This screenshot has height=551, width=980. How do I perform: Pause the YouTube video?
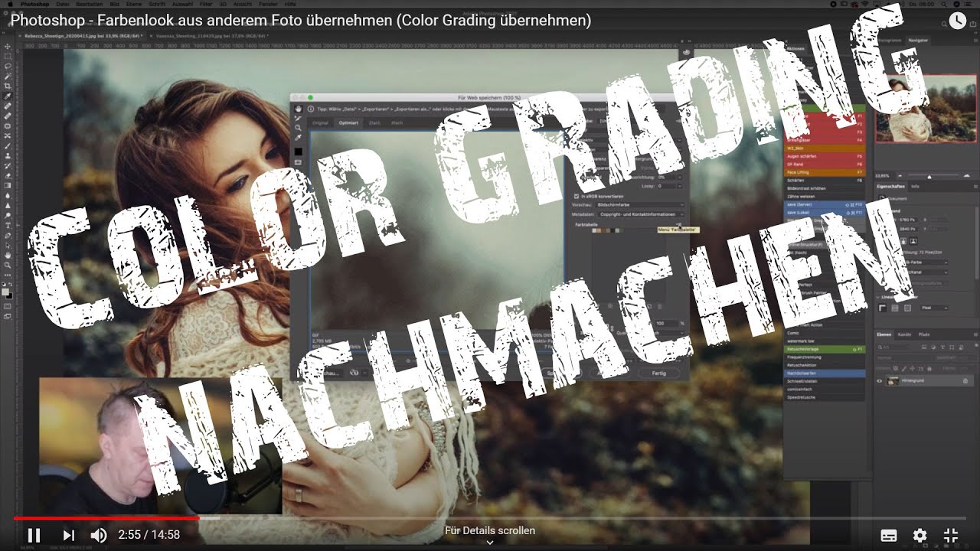(34, 535)
